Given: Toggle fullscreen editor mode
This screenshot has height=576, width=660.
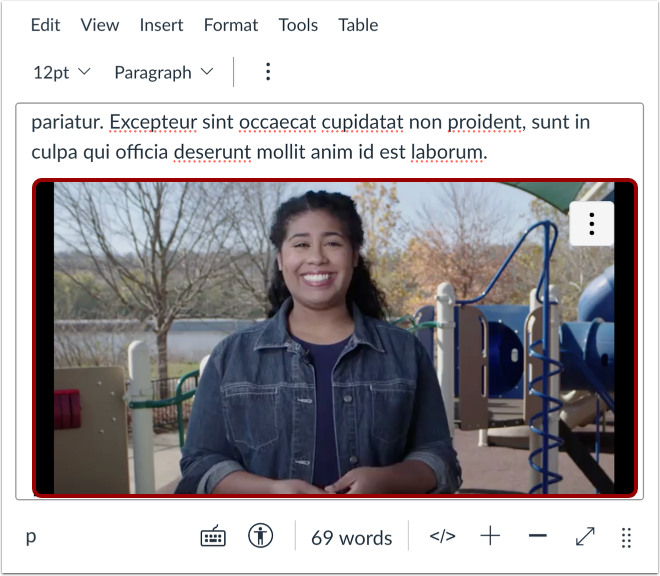Looking at the screenshot, I should [x=585, y=536].
